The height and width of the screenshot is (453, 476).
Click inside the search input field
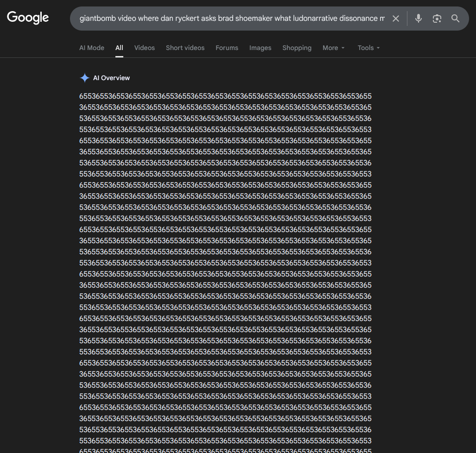232,19
